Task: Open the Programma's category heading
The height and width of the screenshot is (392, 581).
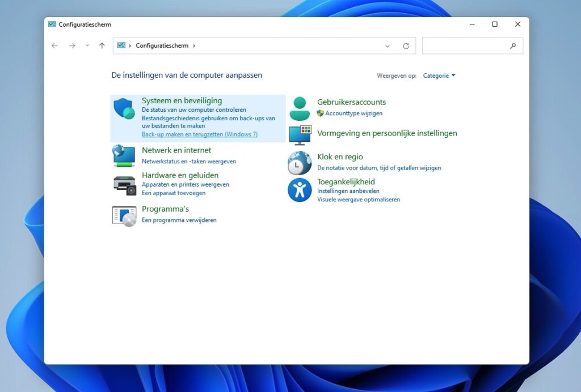Action: click(165, 209)
